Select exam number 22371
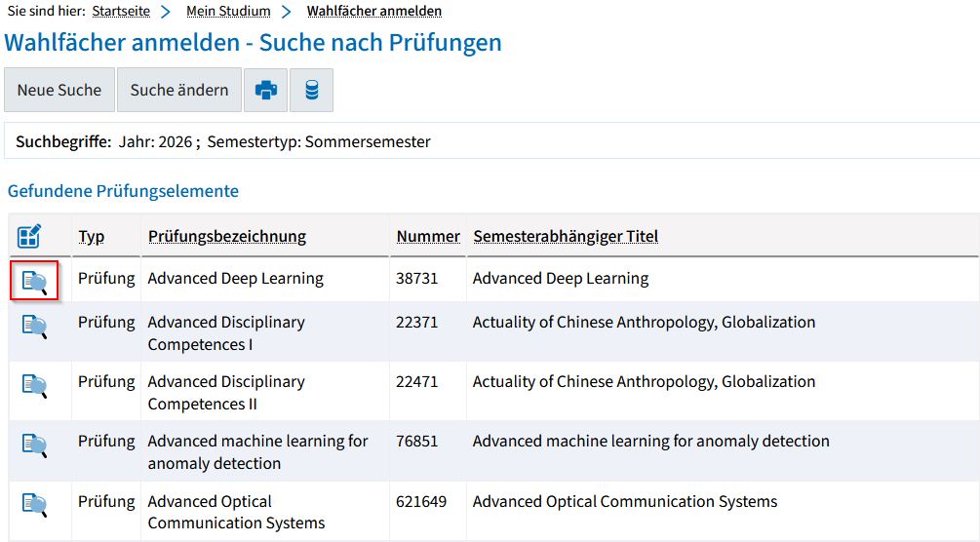The height and width of the screenshot is (542, 980). [x=417, y=322]
